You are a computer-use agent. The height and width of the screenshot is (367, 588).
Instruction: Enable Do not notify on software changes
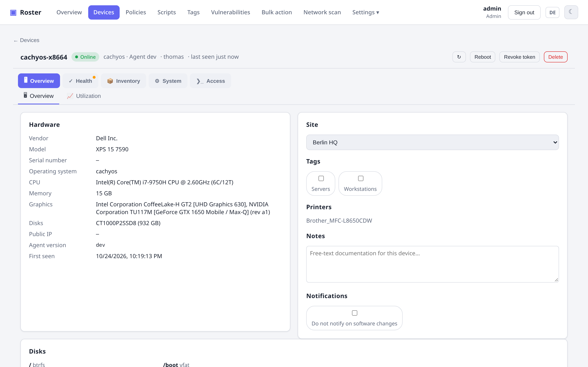pos(354,313)
